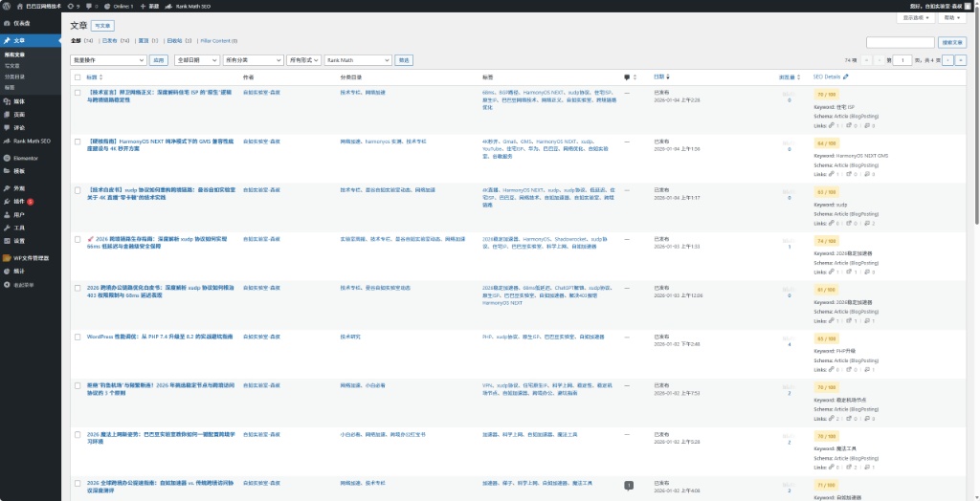Expand the 帮助 help panel

952,18
